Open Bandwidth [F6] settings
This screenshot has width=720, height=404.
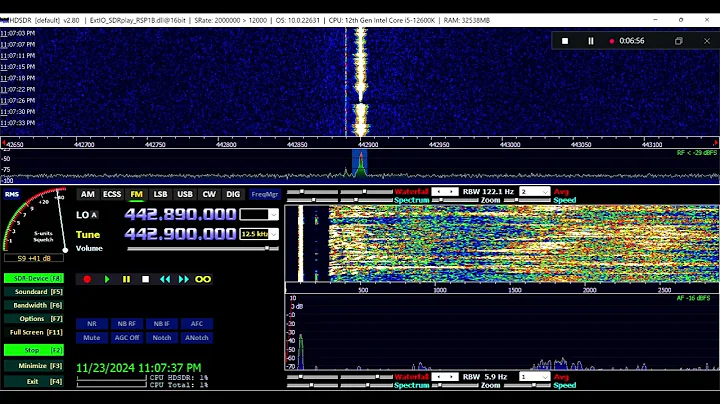tap(34, 305)
